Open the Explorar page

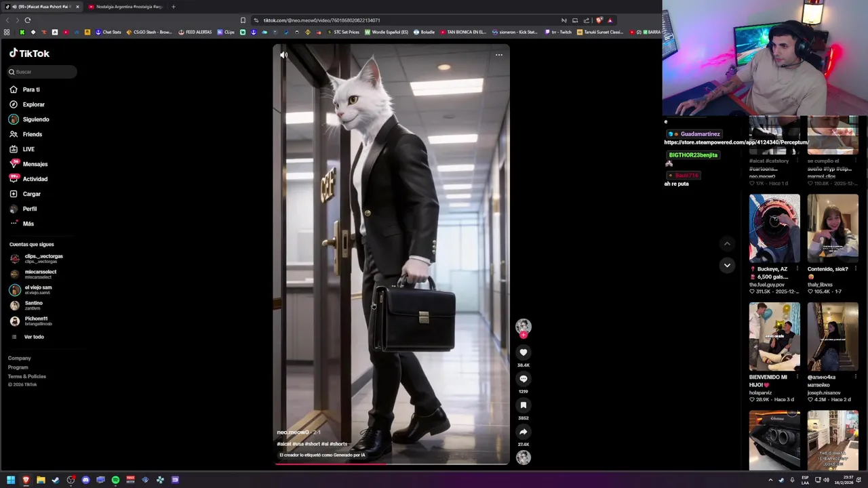27,104
